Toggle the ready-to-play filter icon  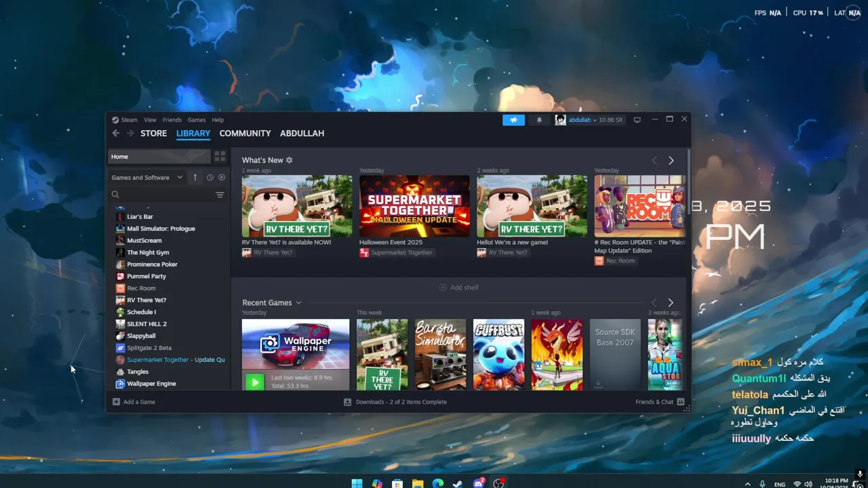point(222,178)
